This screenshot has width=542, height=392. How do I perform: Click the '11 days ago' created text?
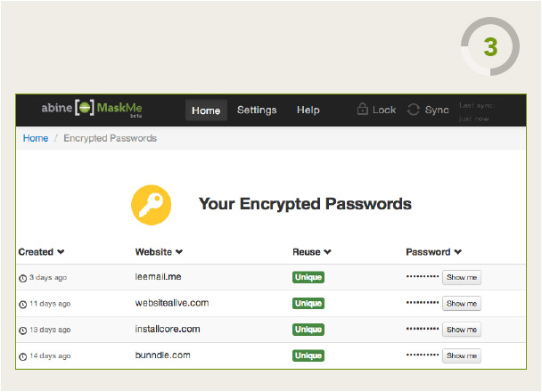(50, 304)
